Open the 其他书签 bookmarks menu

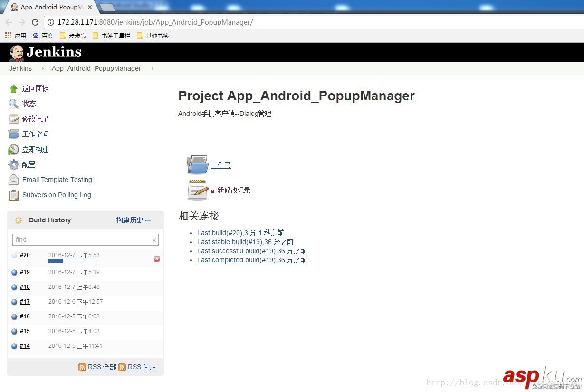click(152, 35)
